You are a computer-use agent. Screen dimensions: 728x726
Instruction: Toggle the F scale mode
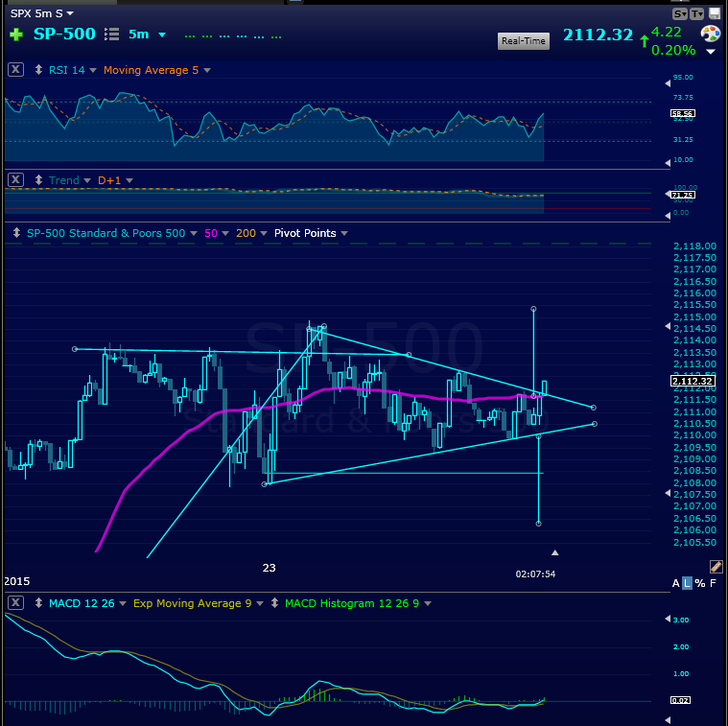[713, 583]
